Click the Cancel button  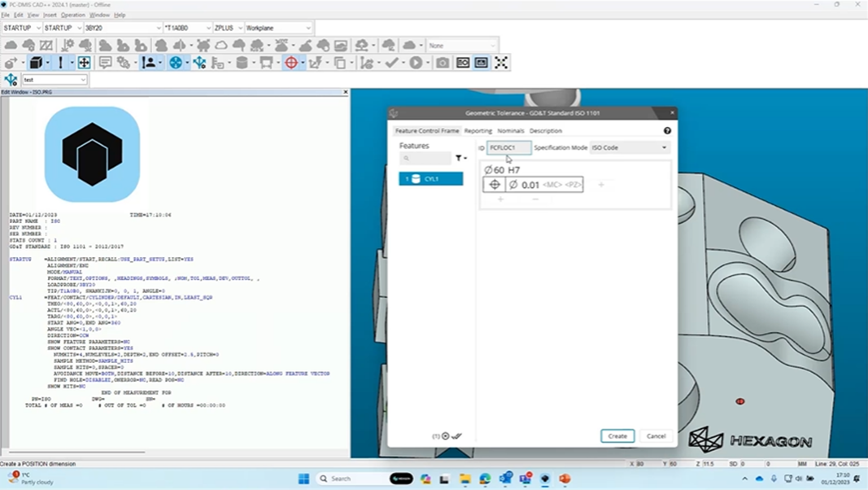(x=656, y=436)
